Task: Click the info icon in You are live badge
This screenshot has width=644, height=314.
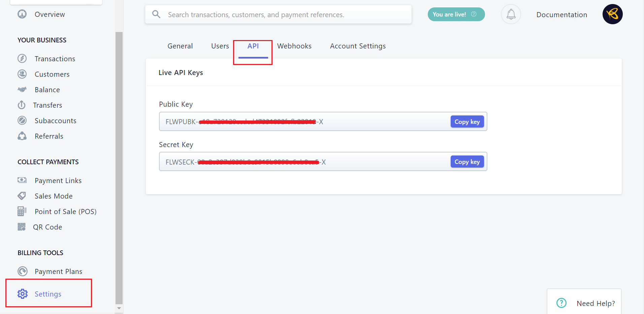Action: (474, 14)
